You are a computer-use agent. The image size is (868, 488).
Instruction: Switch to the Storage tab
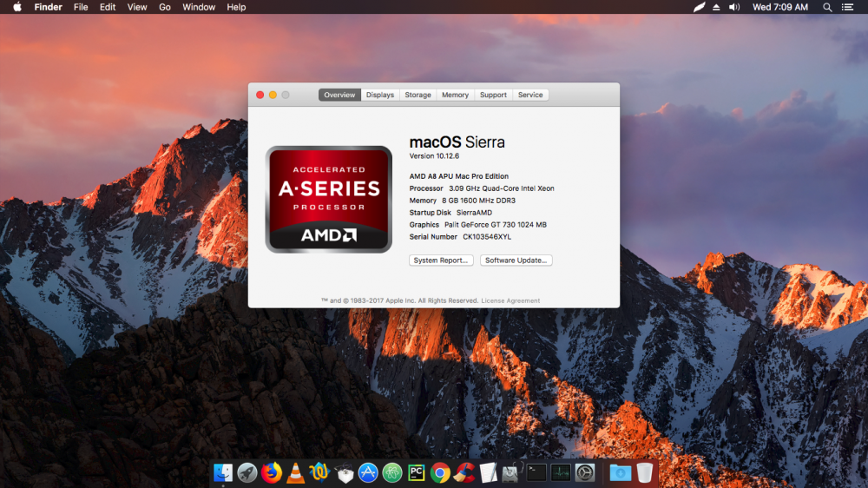(418, 95)
